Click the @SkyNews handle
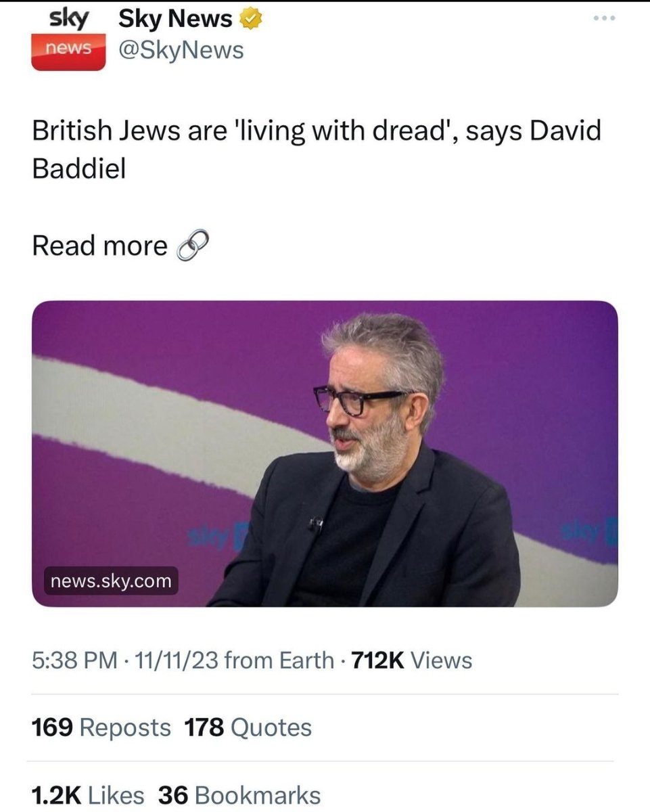 click(181, 49)
